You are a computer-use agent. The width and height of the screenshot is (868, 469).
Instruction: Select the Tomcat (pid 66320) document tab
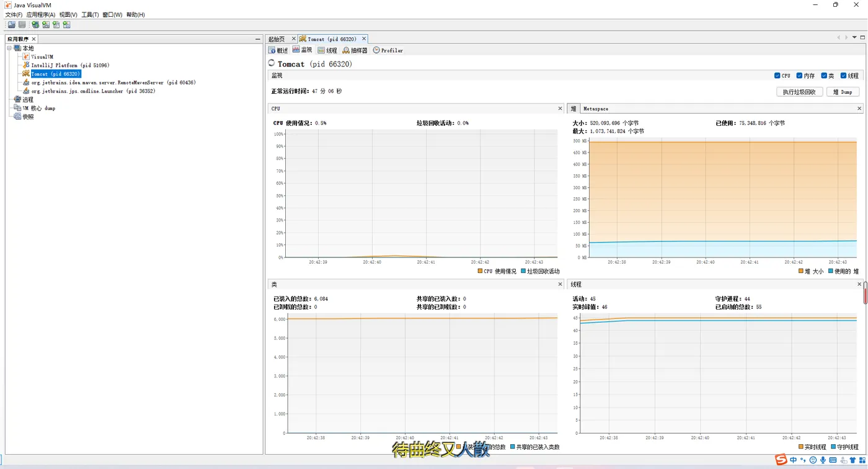(x=332, y=38)
